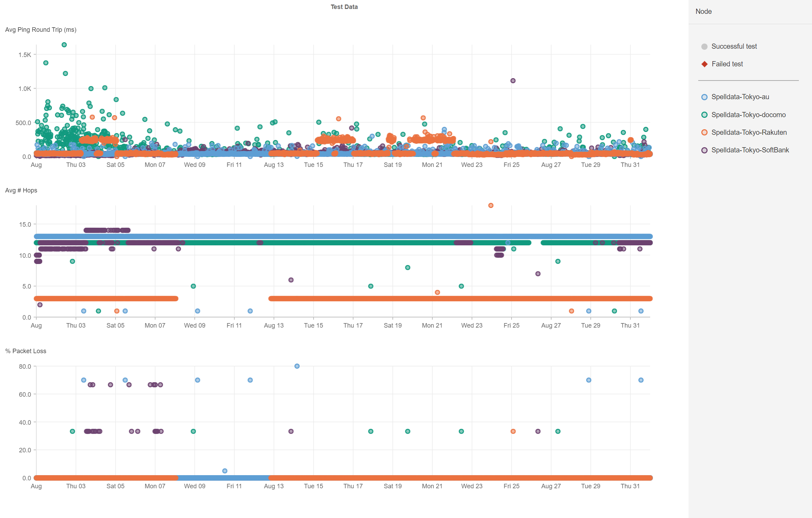This screenshot has height=518, width=812.
Task: Click the Spelldata-Tokyo-au legend circle icon
Action: pyautogui.click(x=704, y=97)
